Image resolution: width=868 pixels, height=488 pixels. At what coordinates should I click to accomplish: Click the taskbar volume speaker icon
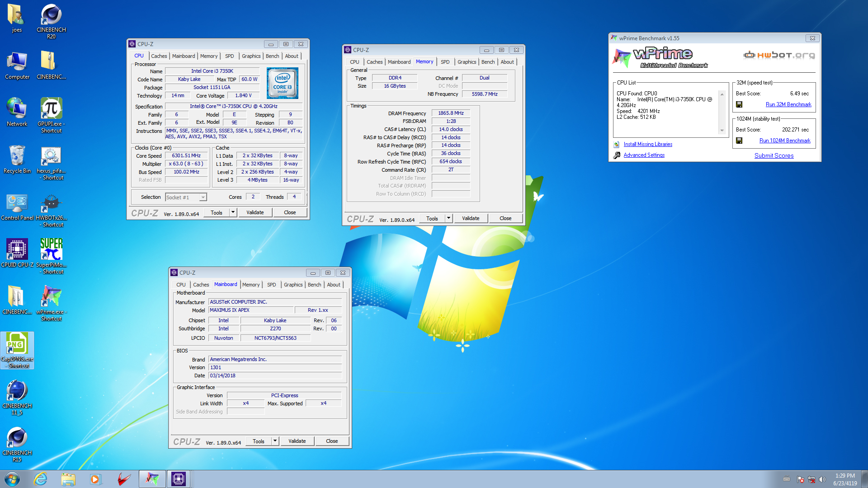click(x=822, y=479)
